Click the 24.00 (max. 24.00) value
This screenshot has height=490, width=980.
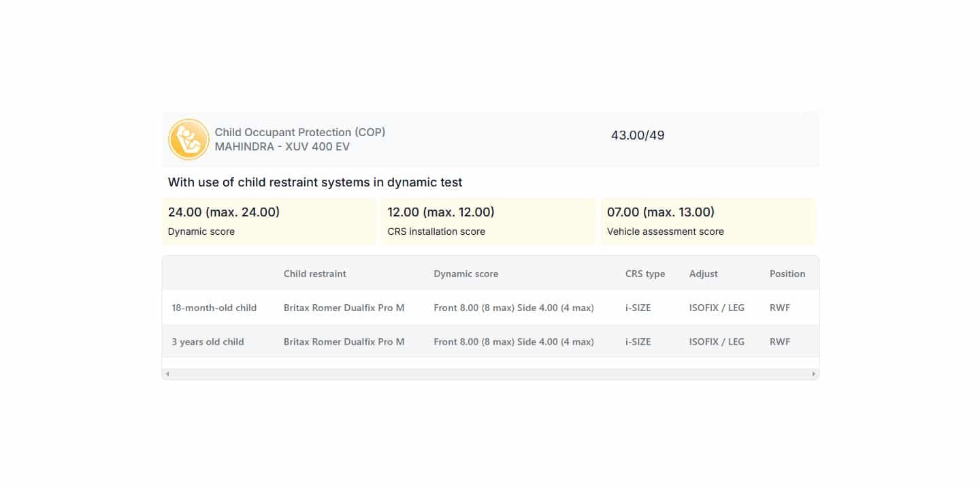tap(224, 212)
